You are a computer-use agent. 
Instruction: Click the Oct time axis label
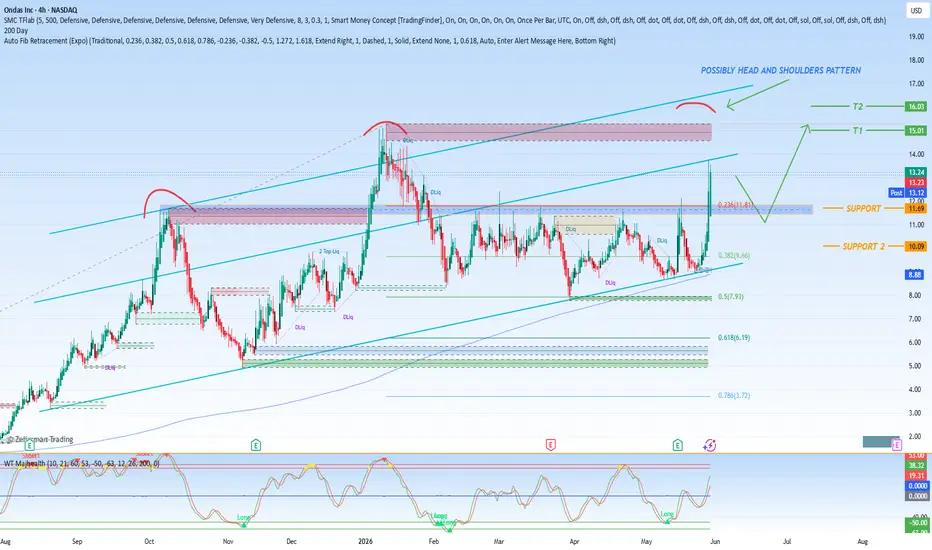tap(149, 542)
